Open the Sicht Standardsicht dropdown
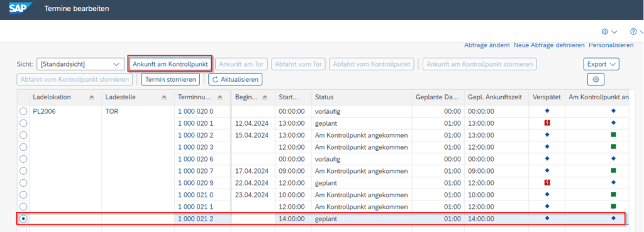This screenshot has height=232, width=644. 80,64
